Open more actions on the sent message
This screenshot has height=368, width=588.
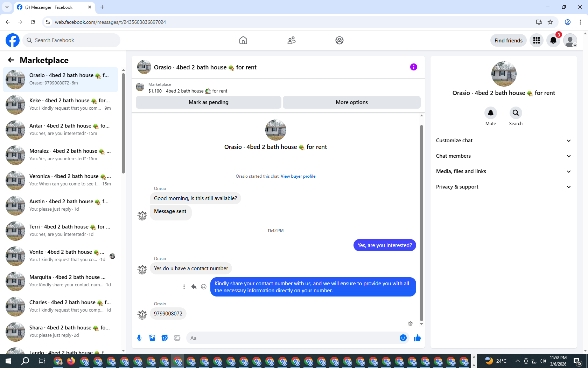(x=184, y=287)
